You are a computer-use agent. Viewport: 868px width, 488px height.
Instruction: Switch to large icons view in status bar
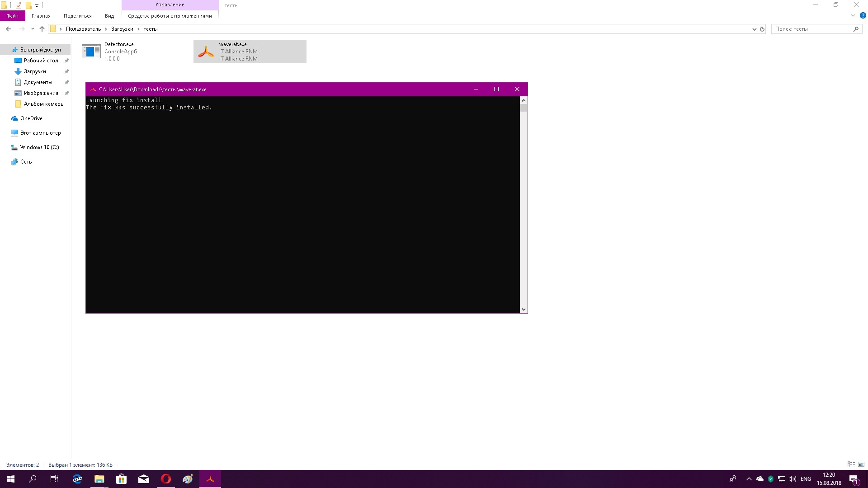click(x=861, y=465)
